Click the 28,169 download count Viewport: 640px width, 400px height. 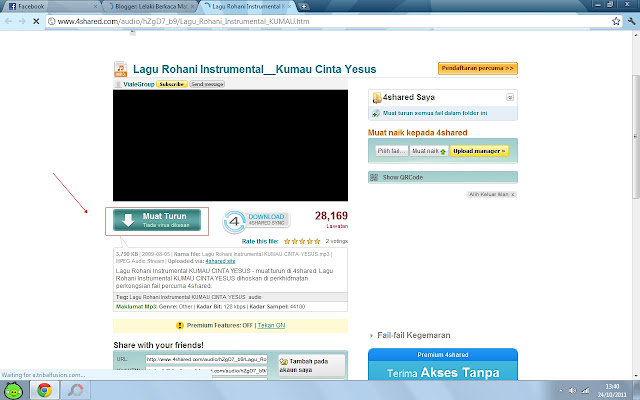point(331,216)
